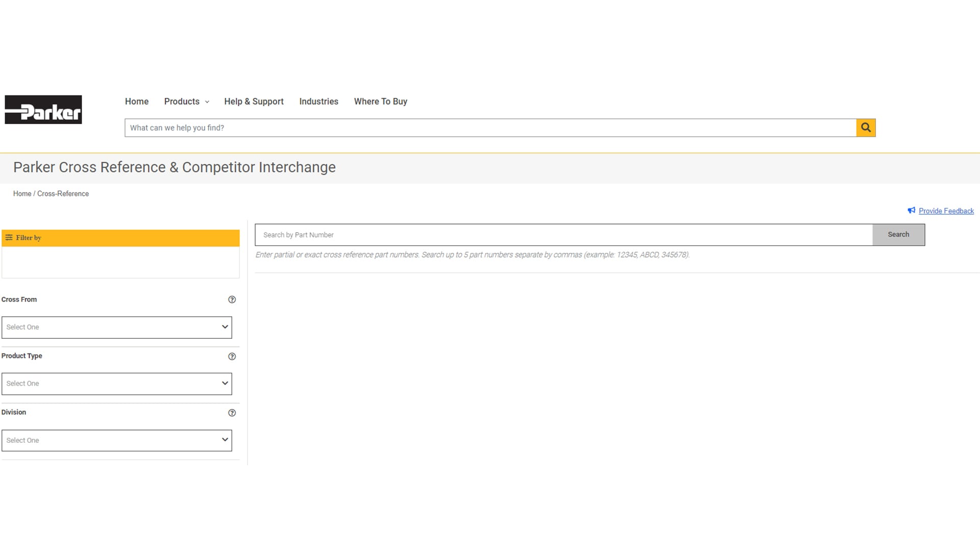
Task: Click the Home breadcrumb link
Action: click(22, 194)
